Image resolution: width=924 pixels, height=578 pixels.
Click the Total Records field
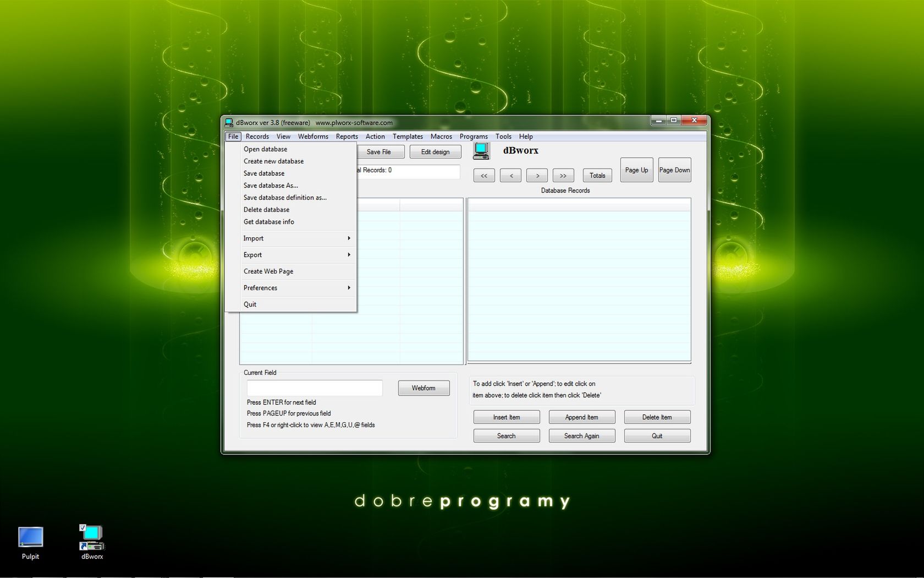coord(408,171)
